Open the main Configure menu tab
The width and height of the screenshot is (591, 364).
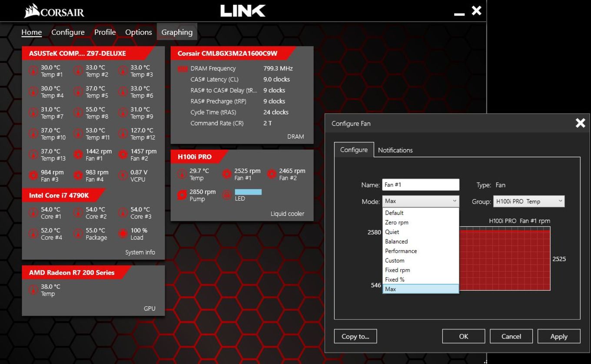point(68,32)
